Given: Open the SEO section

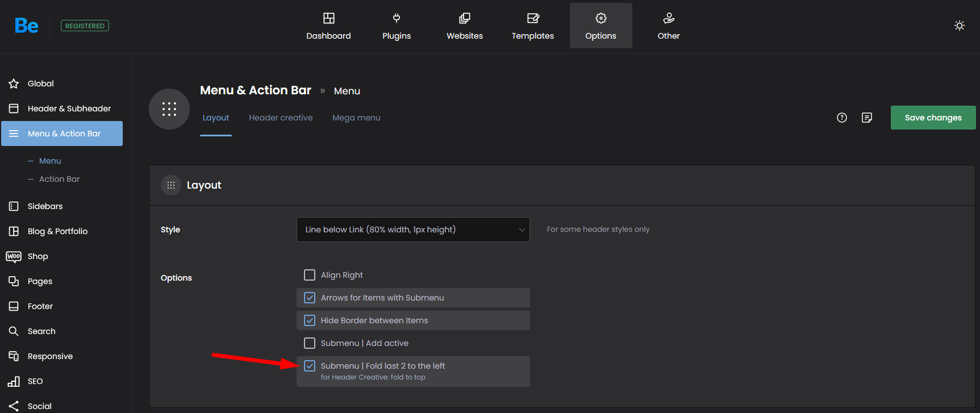Looking at the screenshot, I should pyautogui.click(x=35, y=381).
